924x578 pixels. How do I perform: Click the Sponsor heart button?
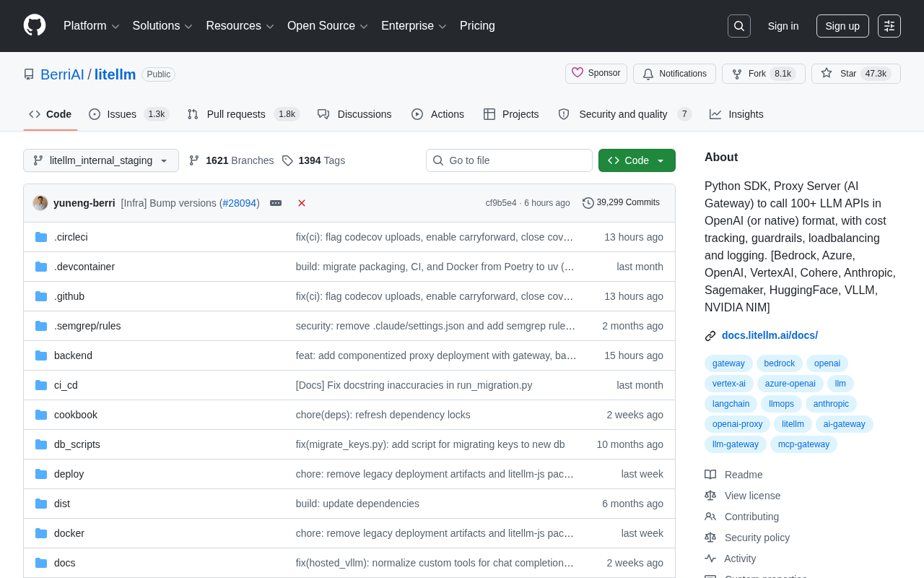[596, 74]
